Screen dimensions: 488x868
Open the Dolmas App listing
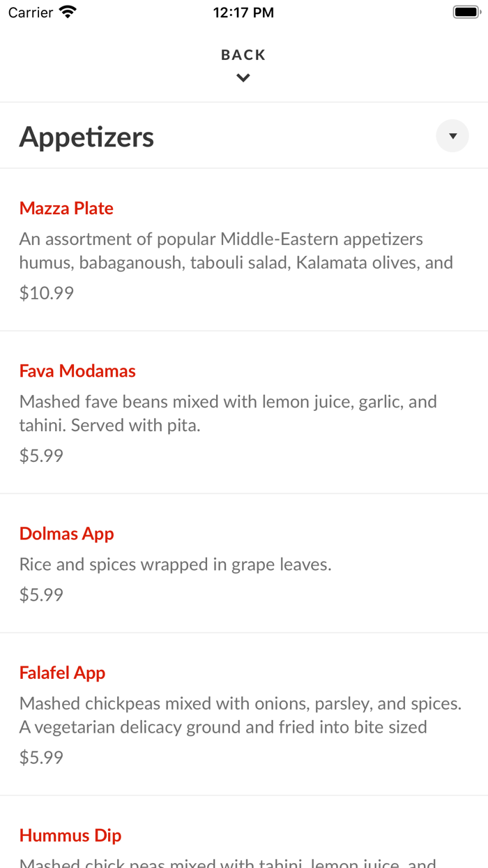click(x=66, y=533)
